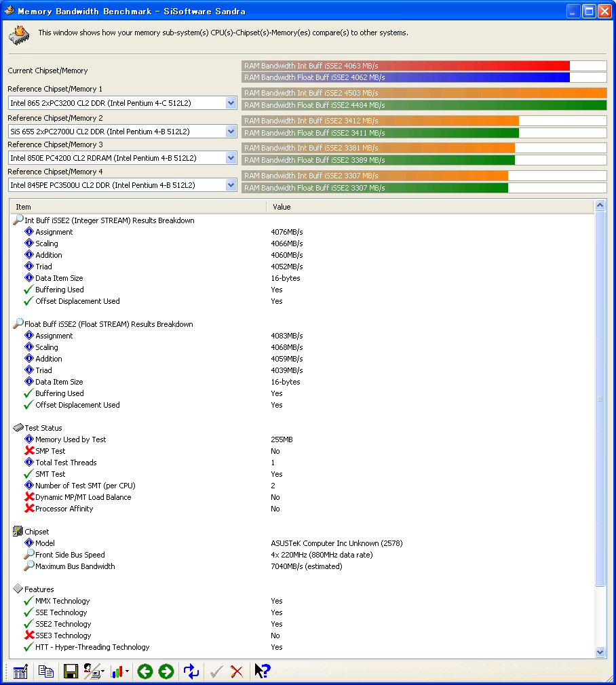Open Reference Chipset/Memory 2 dropdown arrow
Viewport: 616px width, 685px height.
pyautogui.click(x=231, y=132)
